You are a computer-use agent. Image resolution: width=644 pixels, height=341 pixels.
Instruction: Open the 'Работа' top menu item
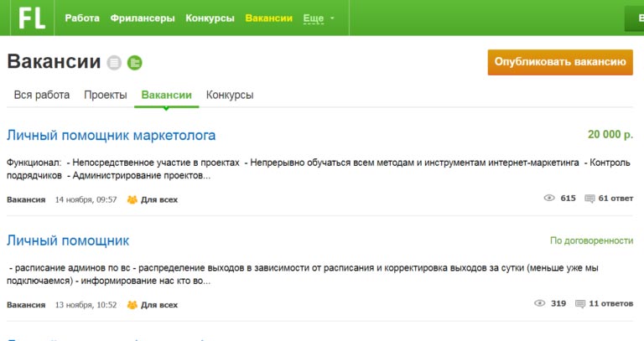82,18
